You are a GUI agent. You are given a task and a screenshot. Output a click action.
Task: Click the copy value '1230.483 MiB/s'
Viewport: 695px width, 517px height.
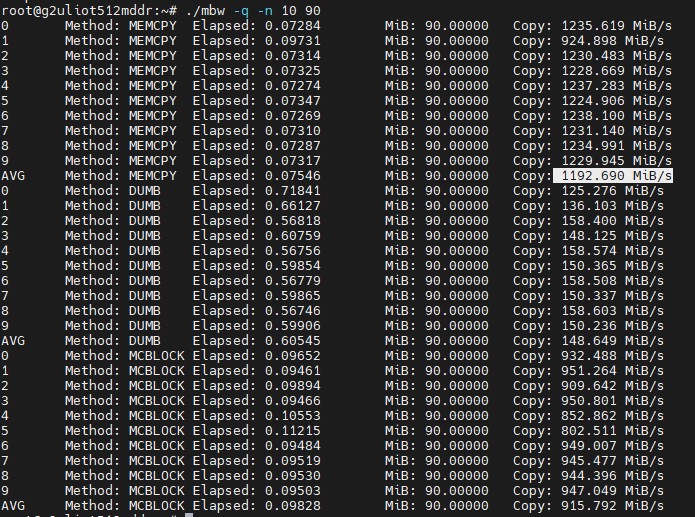(617, 56)
